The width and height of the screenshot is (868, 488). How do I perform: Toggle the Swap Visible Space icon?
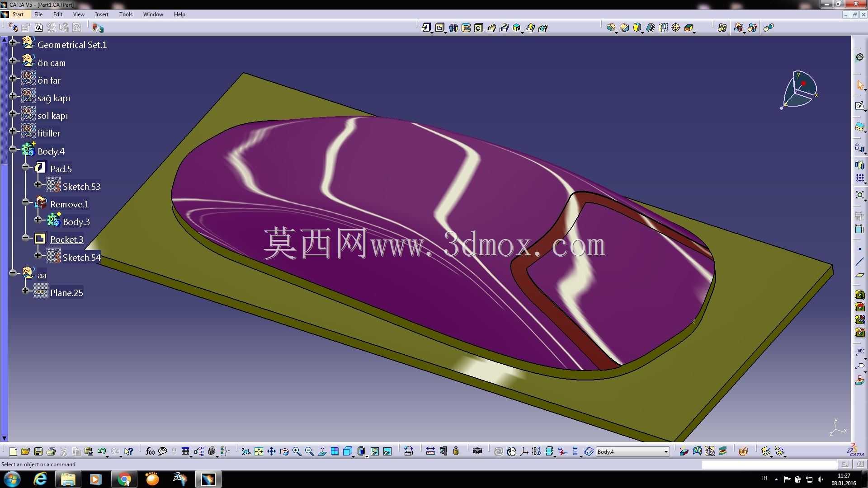point(387,451)
